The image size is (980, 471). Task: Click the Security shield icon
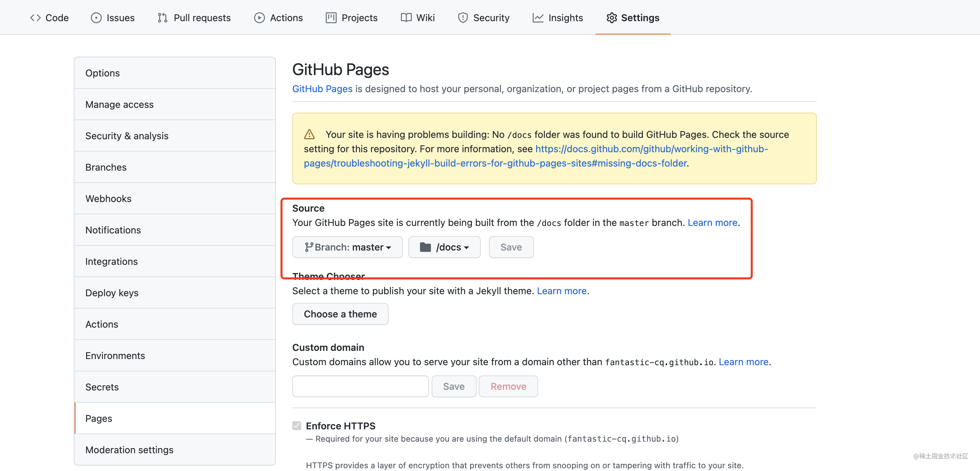tap(463, 18)
